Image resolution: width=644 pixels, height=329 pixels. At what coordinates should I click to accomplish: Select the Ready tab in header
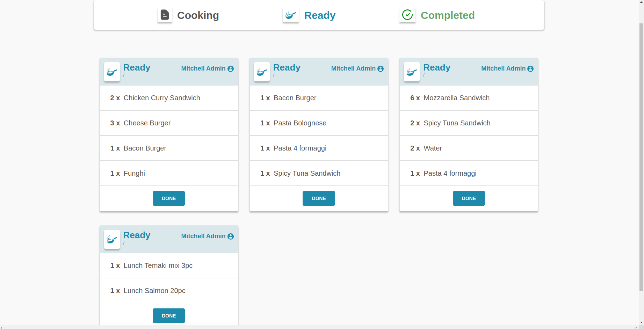319,15
